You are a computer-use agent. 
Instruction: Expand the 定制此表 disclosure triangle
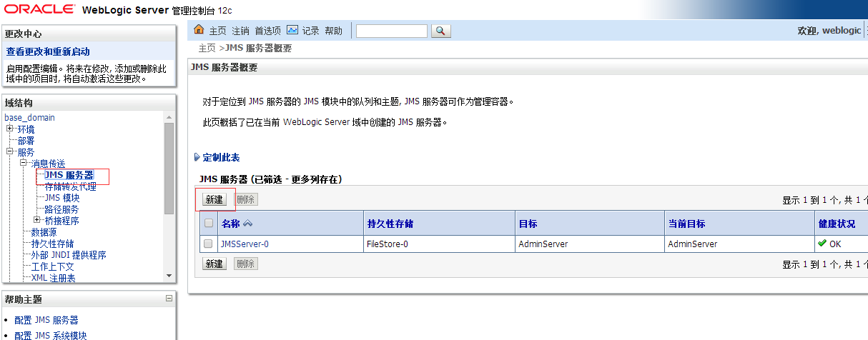click(x=197, y=157)
